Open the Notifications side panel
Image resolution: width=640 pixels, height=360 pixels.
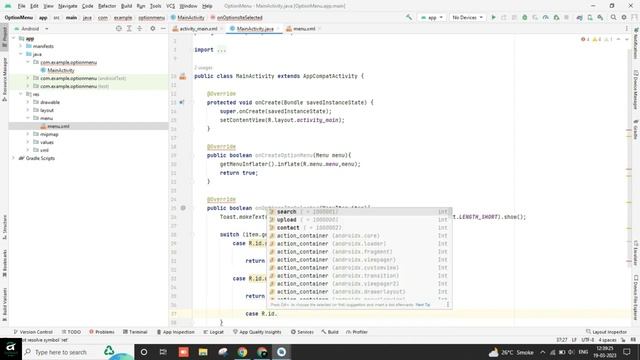click(x=636, y=44)
